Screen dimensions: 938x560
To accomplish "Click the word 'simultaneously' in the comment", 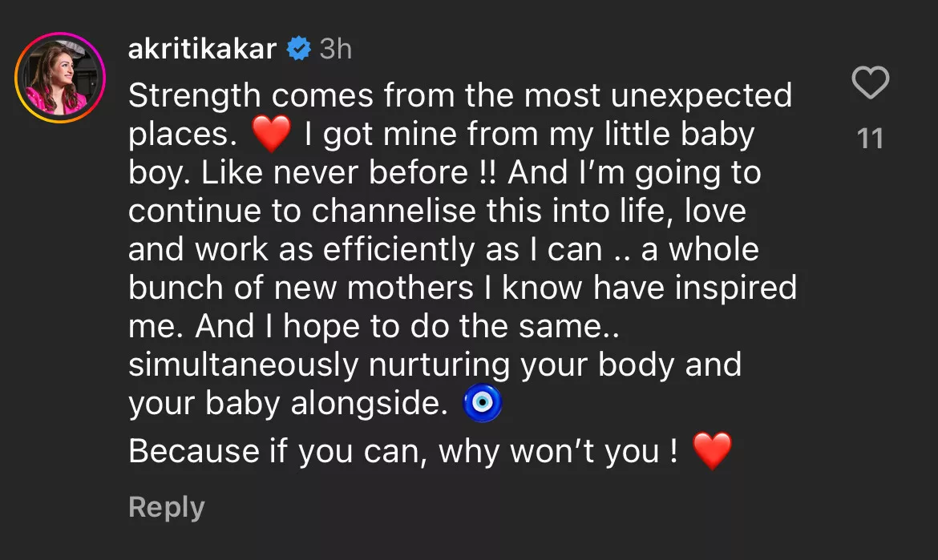I will [242, 365].
